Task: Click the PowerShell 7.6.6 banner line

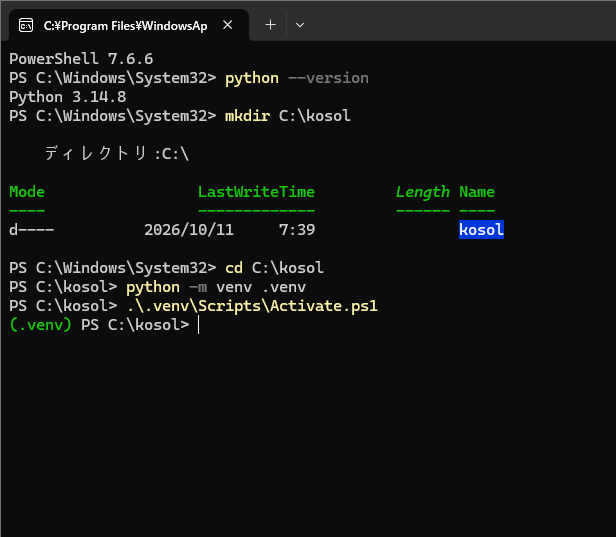Action: coord(81,59)
